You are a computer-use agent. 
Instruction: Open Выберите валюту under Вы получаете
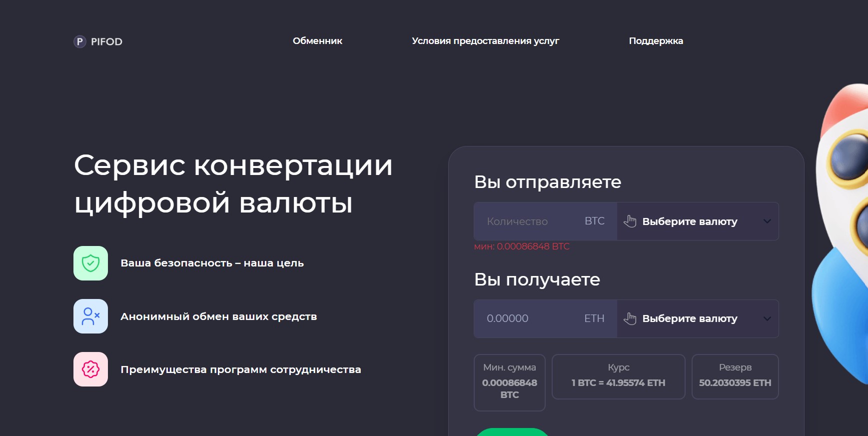point(698,318)
